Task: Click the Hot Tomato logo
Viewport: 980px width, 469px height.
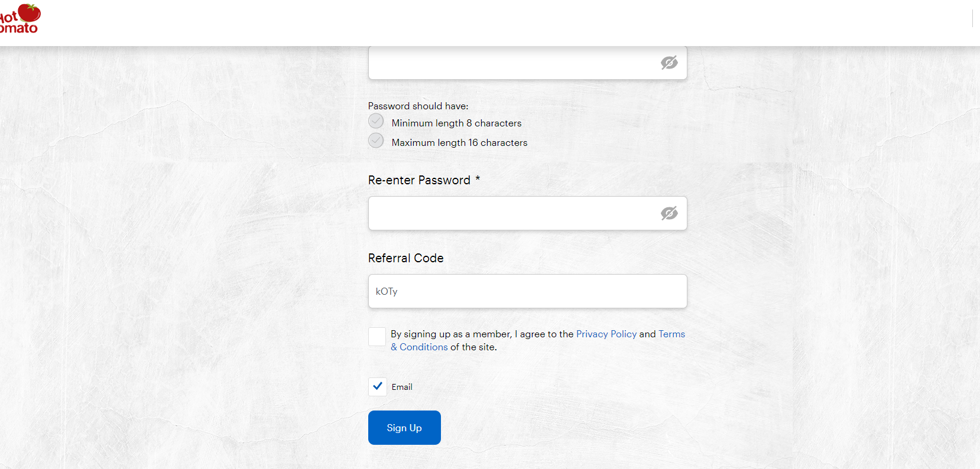Action: coord(20,19)
